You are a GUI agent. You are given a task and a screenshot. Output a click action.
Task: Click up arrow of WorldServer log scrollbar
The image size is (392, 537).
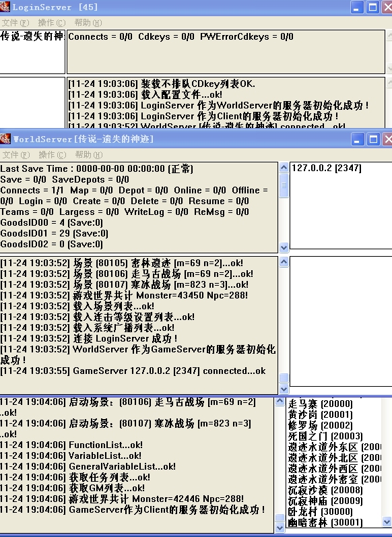tap(284, 262)
